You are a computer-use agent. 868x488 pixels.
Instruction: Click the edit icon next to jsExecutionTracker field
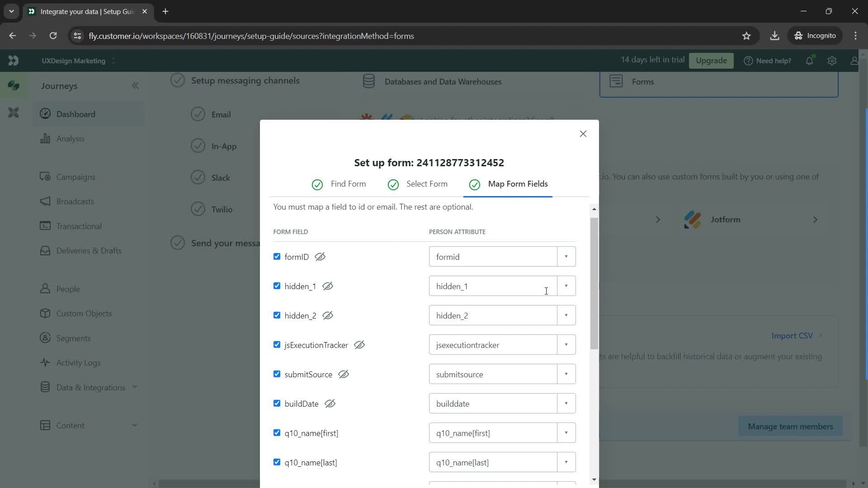point(359,344)
